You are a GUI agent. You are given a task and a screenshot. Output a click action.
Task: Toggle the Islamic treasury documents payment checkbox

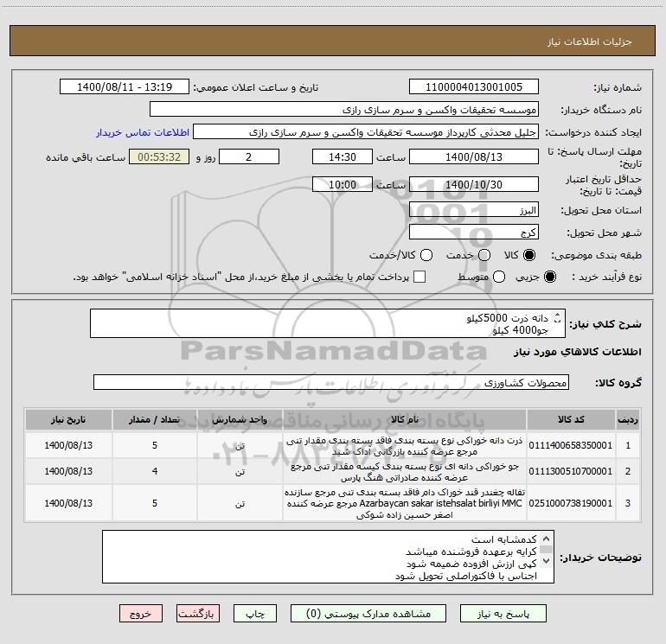click(419, 277)
